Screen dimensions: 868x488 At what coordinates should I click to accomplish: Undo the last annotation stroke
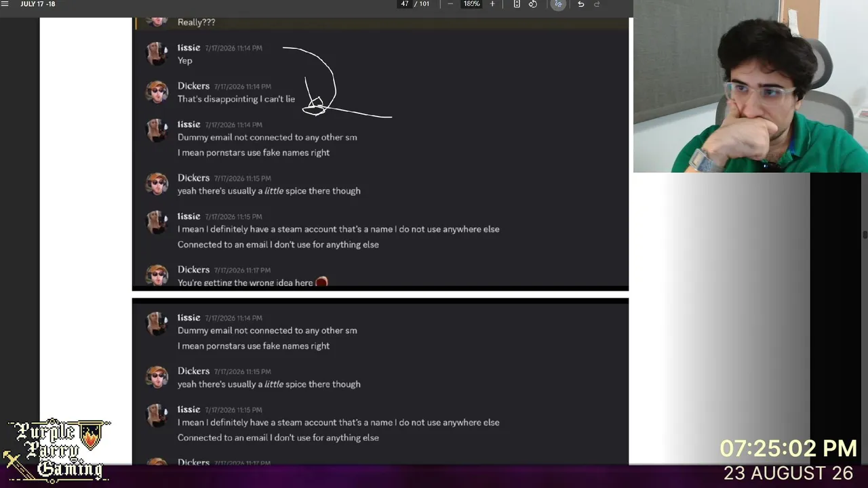click(x=580, y=4)
